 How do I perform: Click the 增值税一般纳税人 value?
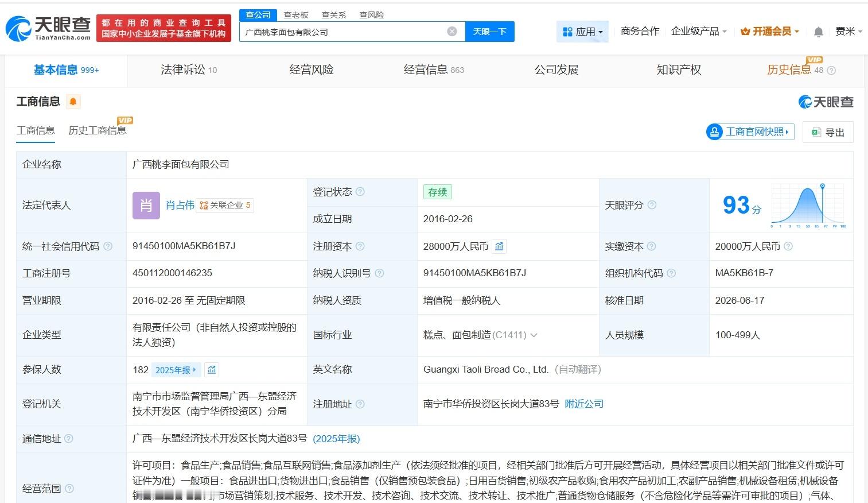coord(462,300)
